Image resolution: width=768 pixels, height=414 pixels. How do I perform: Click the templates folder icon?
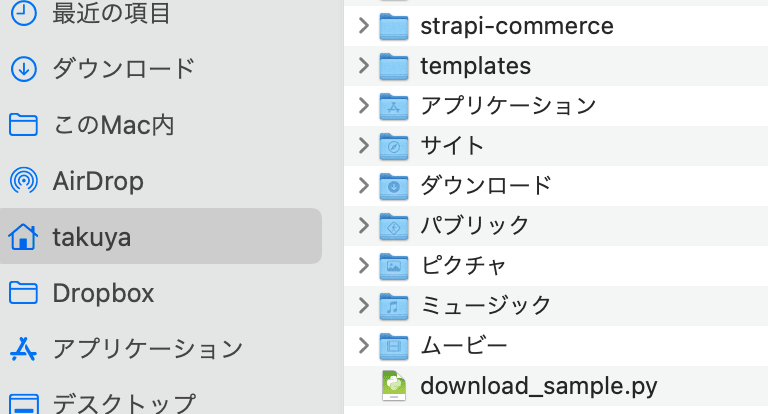click(394, 66)
